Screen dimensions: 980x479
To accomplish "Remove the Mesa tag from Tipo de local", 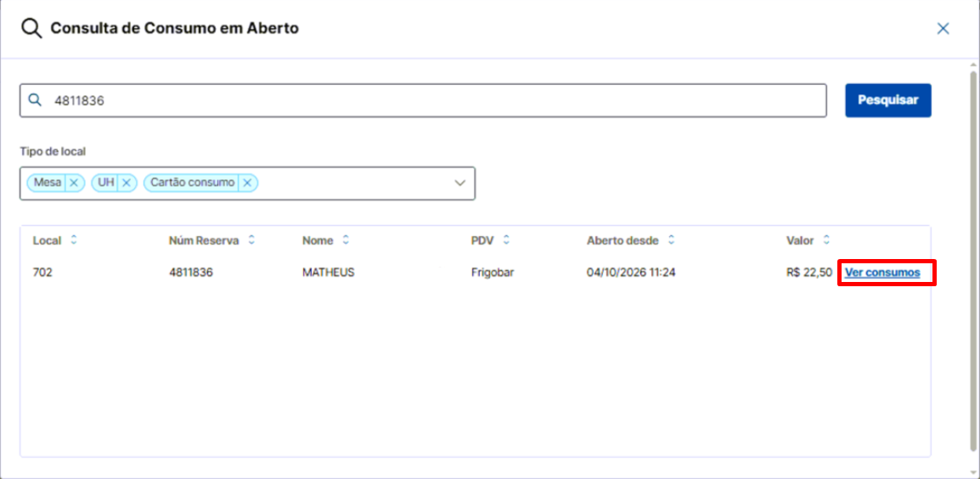I will [74, 183].
